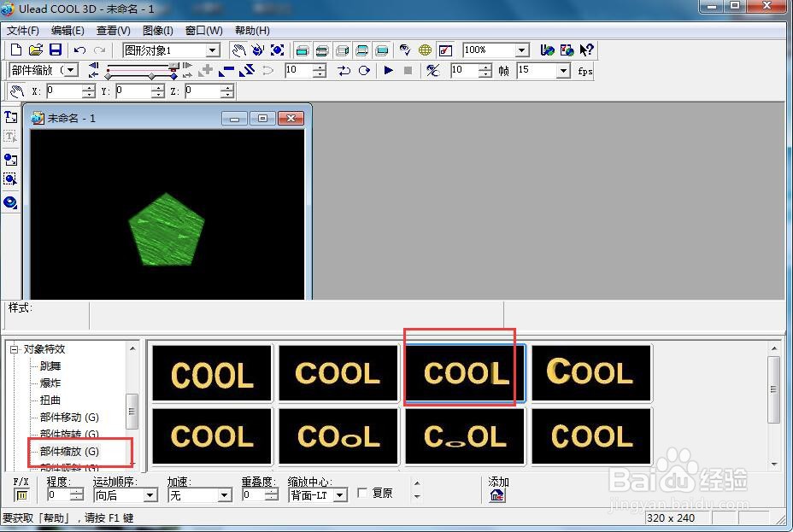
Task: Toggle Loop mode icon
Action: click(x=364, y=70)
